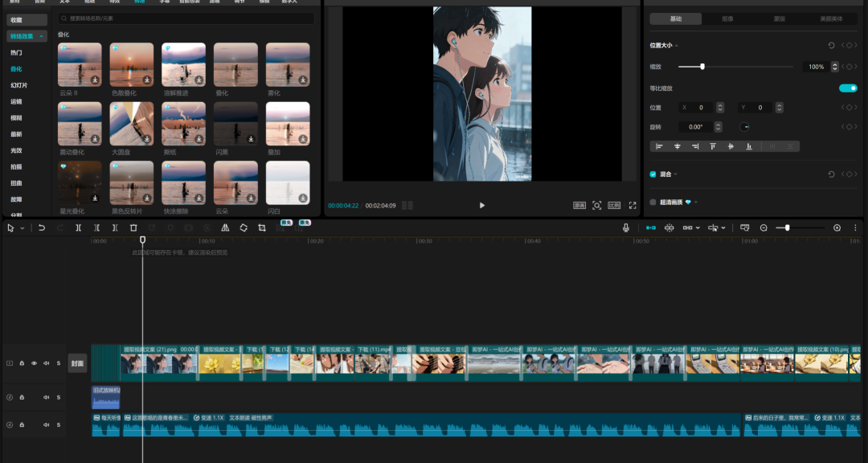Toggle auto snapping in timeline toolbar
The image size is (868, 463).
click(669, 227)
